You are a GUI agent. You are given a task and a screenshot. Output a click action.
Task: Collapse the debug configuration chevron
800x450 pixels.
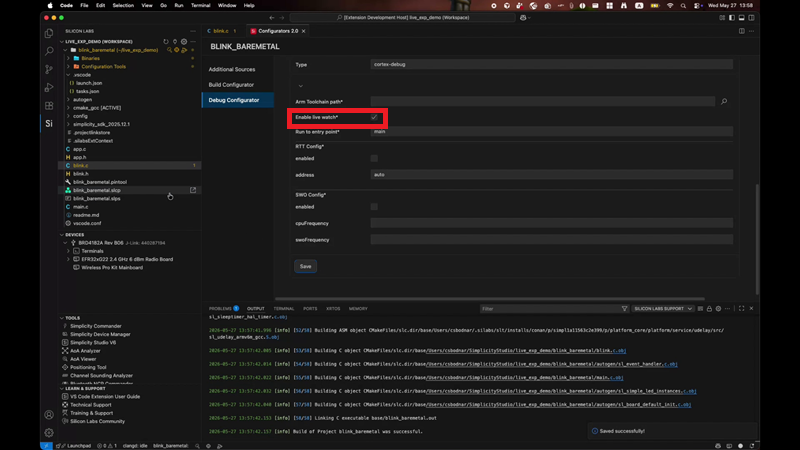tap(301, 86)
